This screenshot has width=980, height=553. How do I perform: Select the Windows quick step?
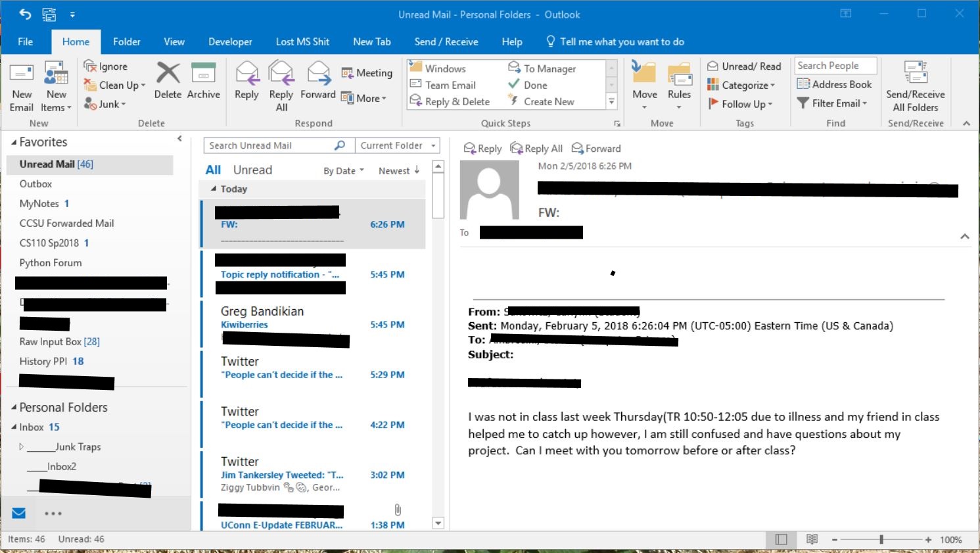click(x=438, y=68)
